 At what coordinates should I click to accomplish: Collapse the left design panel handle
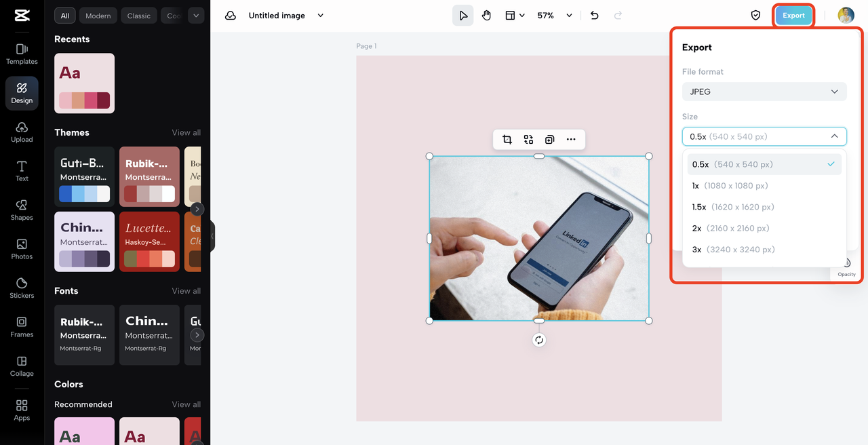coord(212,236)
